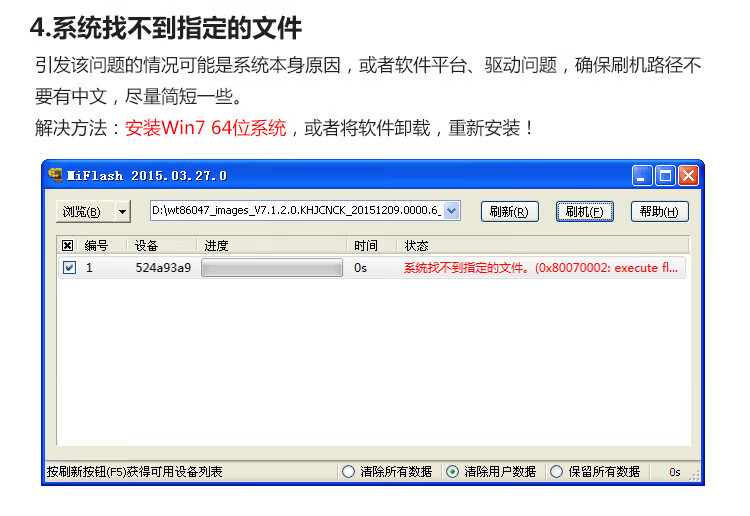This screenshot has height=516, width=750.
Task: Click the 浏览(B) browse button
Action: [x=85, y=211]
